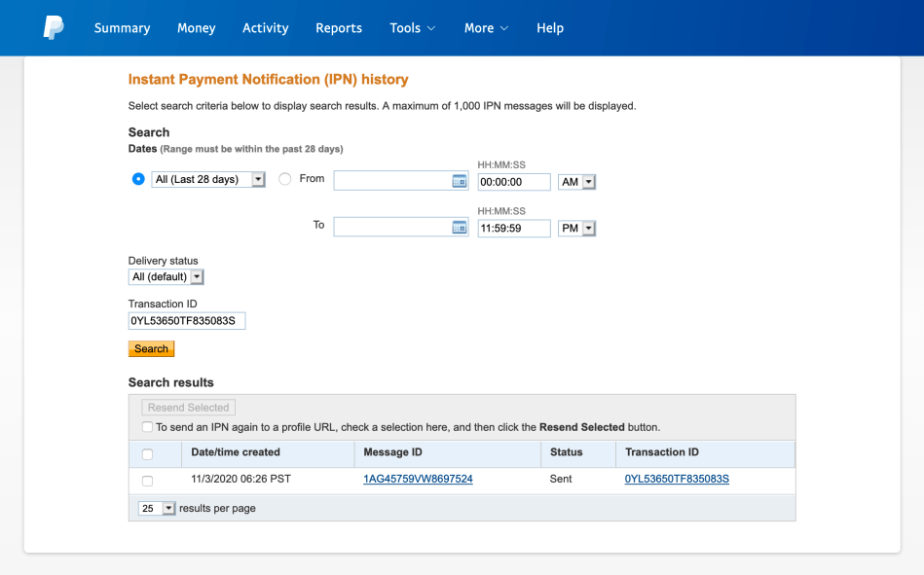Open message ID 1AG45759VW8697524 link

418,480
